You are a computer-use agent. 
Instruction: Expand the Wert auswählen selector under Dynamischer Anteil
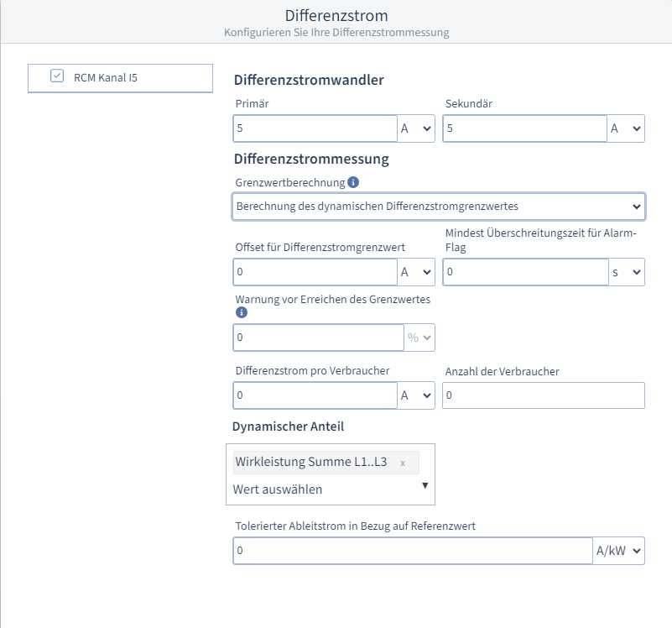coord(330,489)
